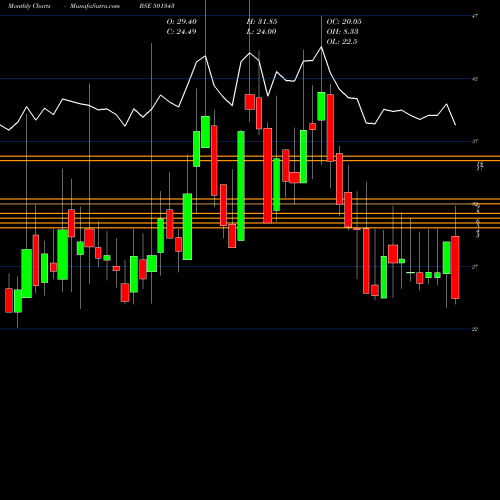The height and width of the screenshot is (500, 500).
Task: Click the 27 price axis label
Action: 475,267
